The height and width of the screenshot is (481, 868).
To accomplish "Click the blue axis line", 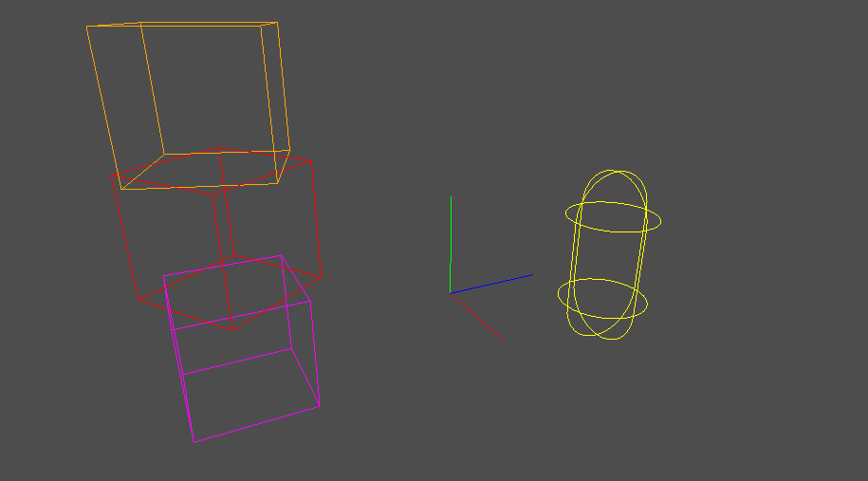I will click(x=491, y=284).
